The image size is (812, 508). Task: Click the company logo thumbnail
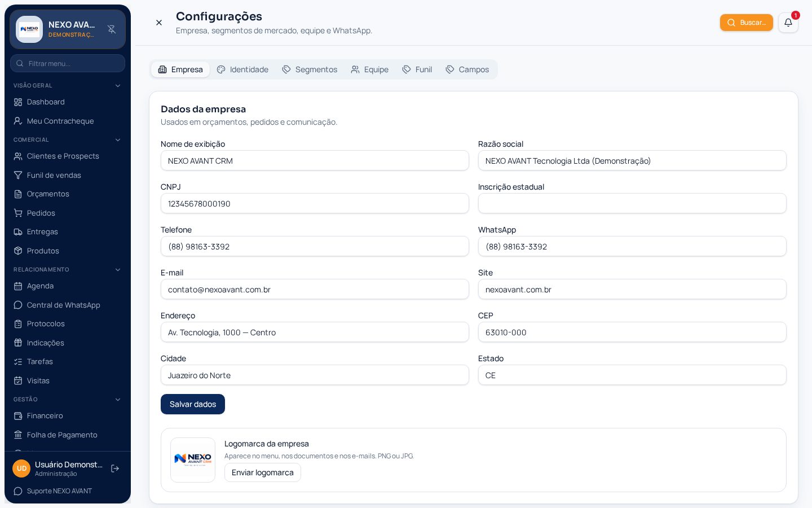click(x=193, y=460)
